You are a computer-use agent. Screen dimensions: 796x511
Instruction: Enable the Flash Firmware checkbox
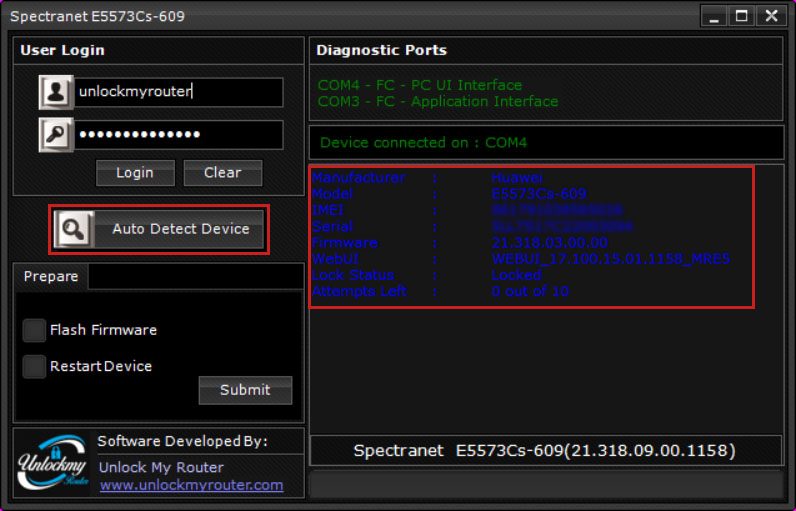(x=34, y=330)
